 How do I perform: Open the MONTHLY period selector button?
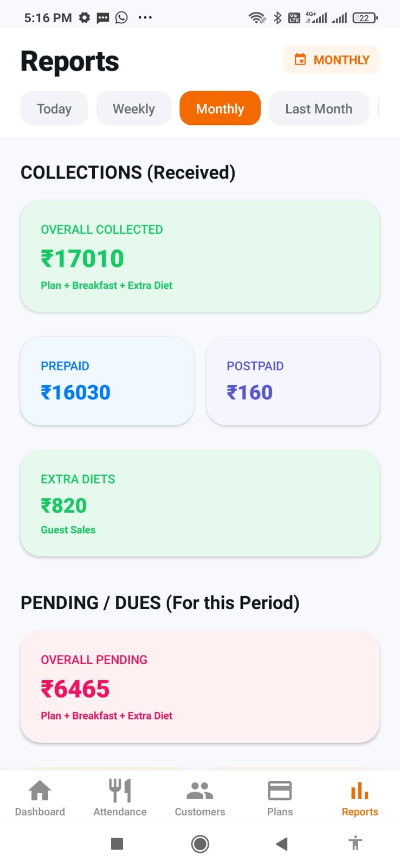pyautogui.click(x=331, y=60)
